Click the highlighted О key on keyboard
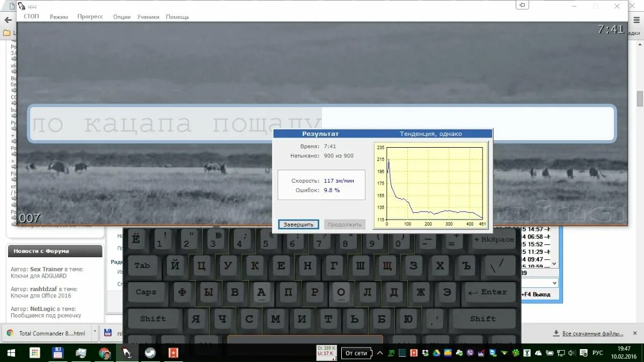 coord(341,292)
